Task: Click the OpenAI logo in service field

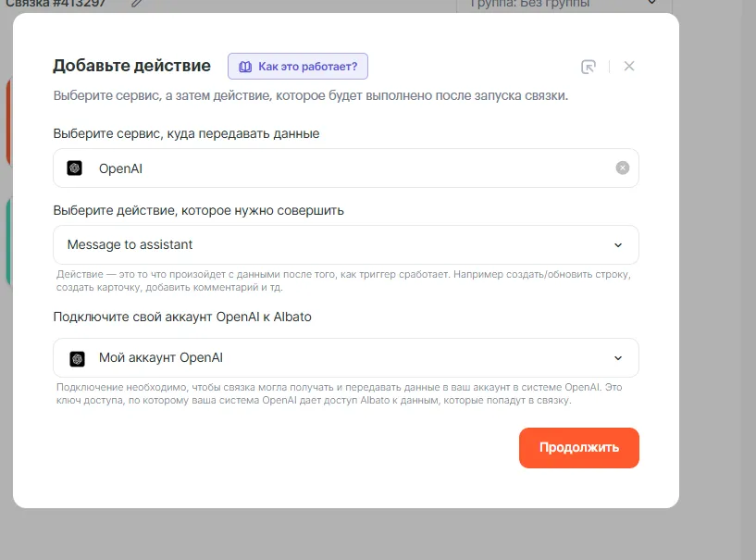Action: [75, 168]
